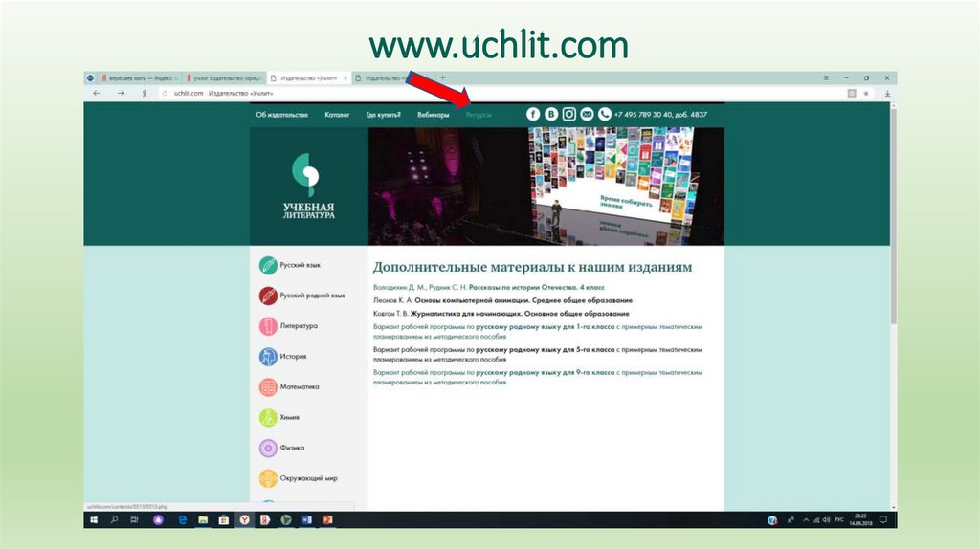
Task: Open the Yandex Browser taskbar icon
Action: [244, 519]
